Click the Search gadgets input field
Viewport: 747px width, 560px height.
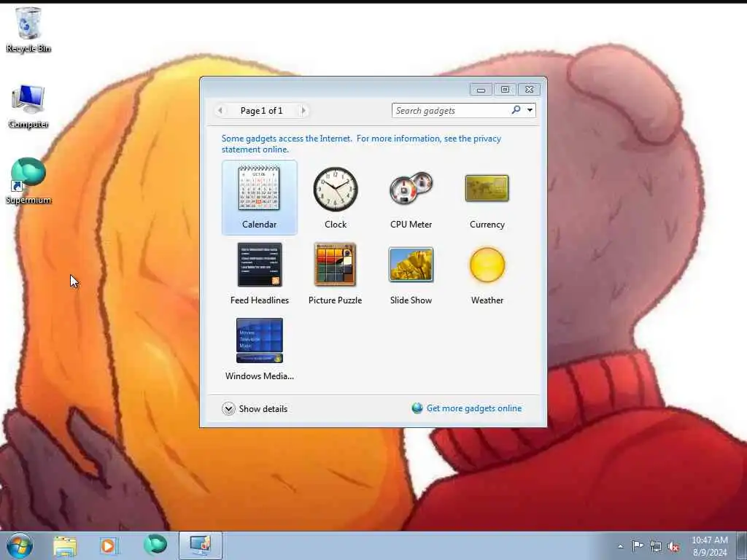click(452, 111)
